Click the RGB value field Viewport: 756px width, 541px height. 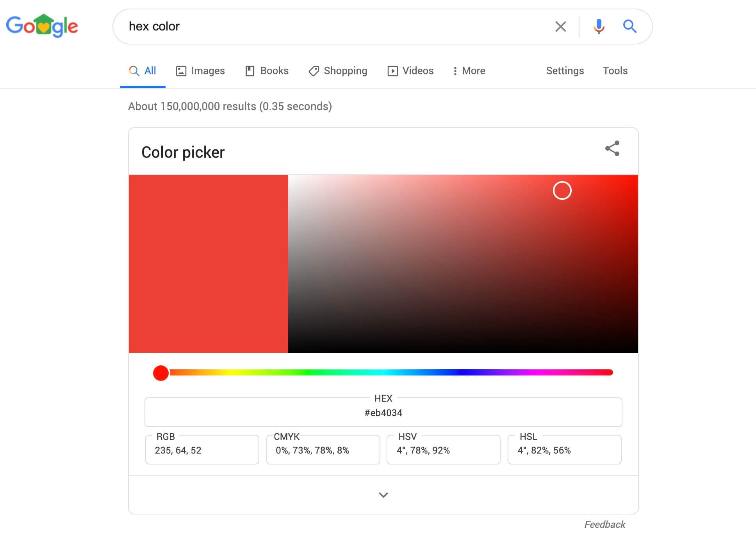[x=202, y=450]
